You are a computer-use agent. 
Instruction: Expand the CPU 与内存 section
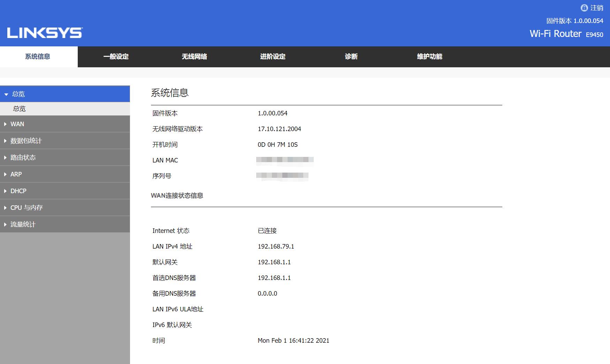(26, 207)
